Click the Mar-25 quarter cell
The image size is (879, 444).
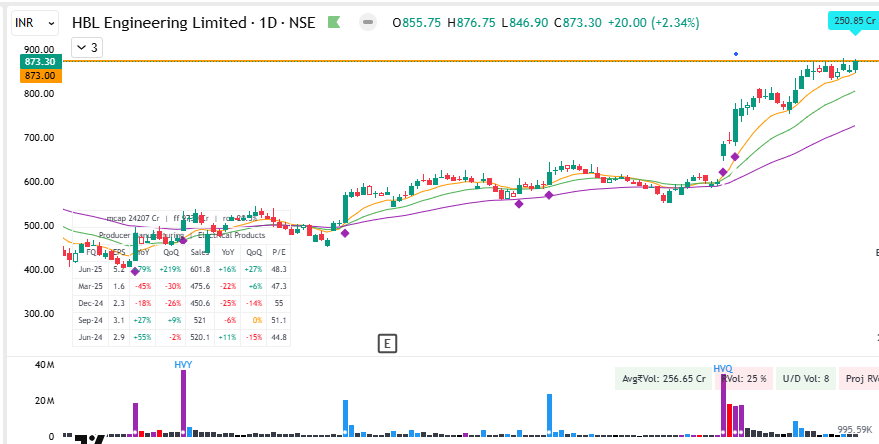coord(90,286)
